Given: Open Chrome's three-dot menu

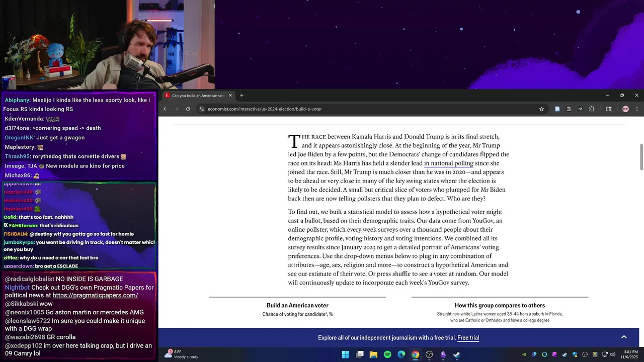Looking at the screenshot, I should (x=637, y=109).
